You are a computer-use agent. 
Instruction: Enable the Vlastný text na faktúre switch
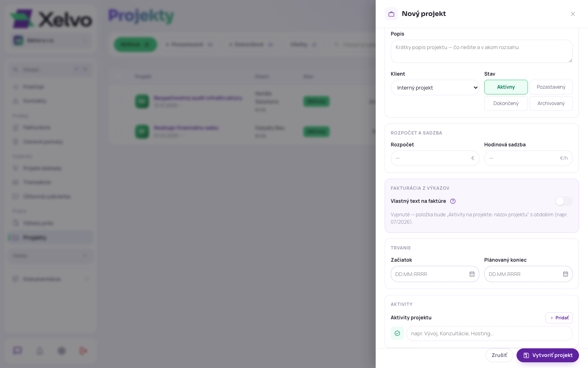(x=564, y=201)
